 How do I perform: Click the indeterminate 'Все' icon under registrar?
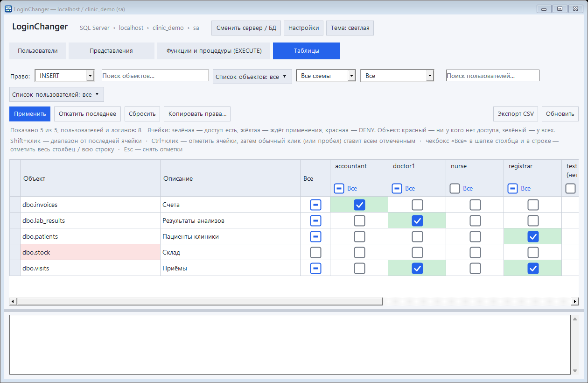click(513, 188)
